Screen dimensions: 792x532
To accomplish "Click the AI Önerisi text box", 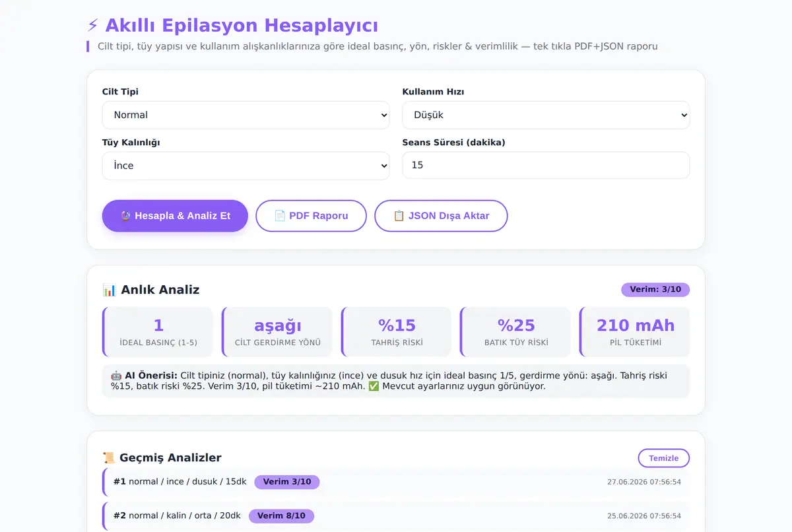I will pos(396,381).
